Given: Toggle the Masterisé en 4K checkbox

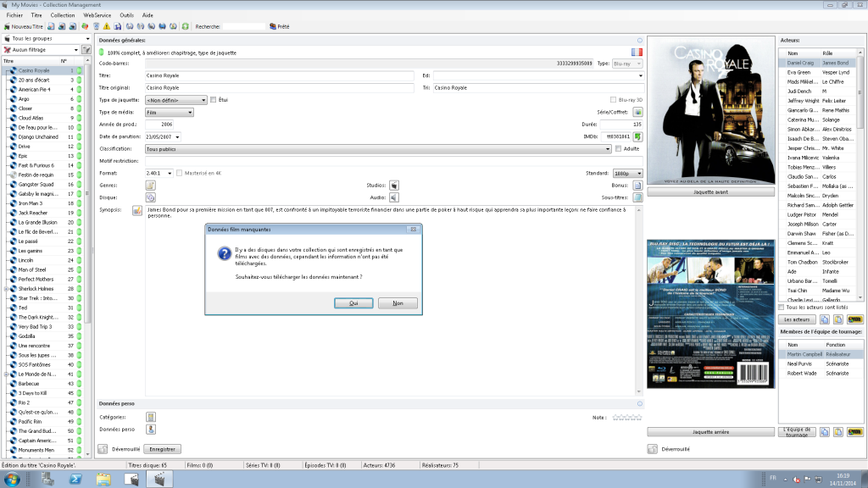Looking at the screenshot, I should click(x=180, y=173).
